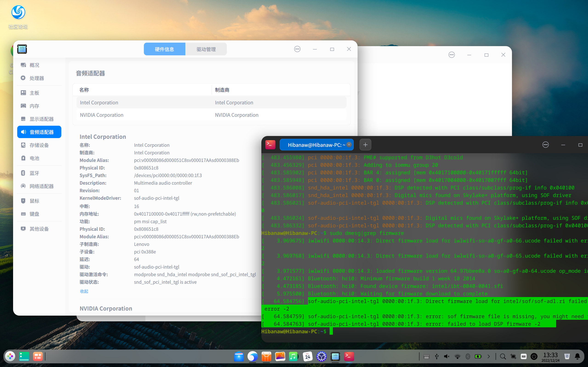Open 网络适配器 sidebar item
Viewport: 588px width, 367px height.
[41, 186]
